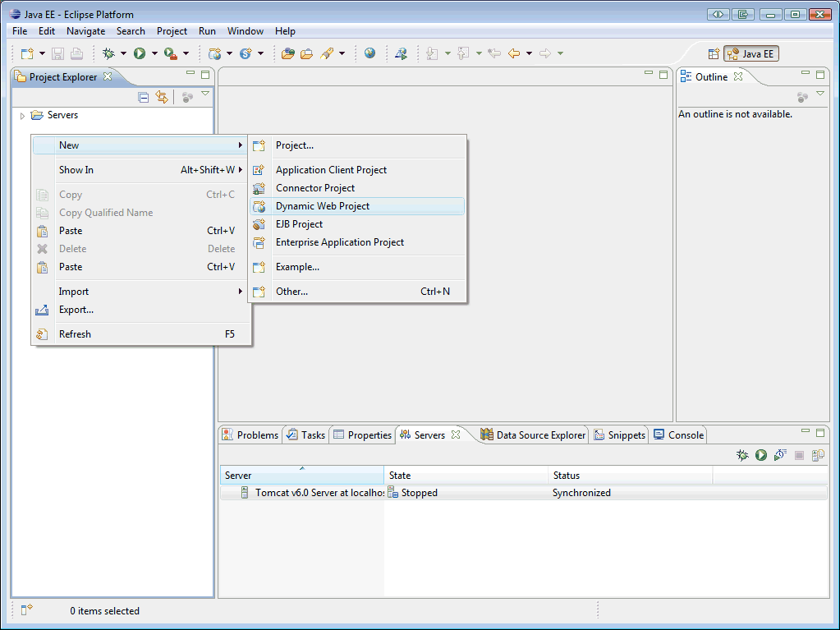Viewport: 840px width, 630px height.
Task: Switch to the Java EE perspective
Action: pyautogui.click(x=750, y=53)
